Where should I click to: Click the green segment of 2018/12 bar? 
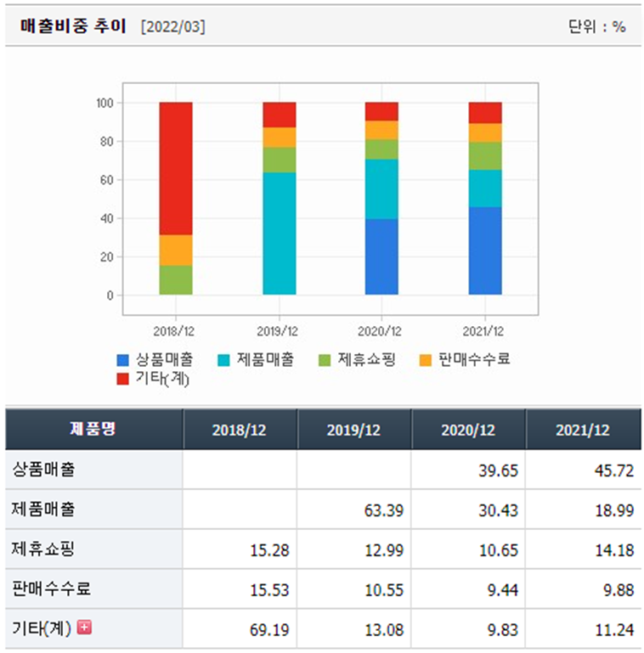pos(176,280)
